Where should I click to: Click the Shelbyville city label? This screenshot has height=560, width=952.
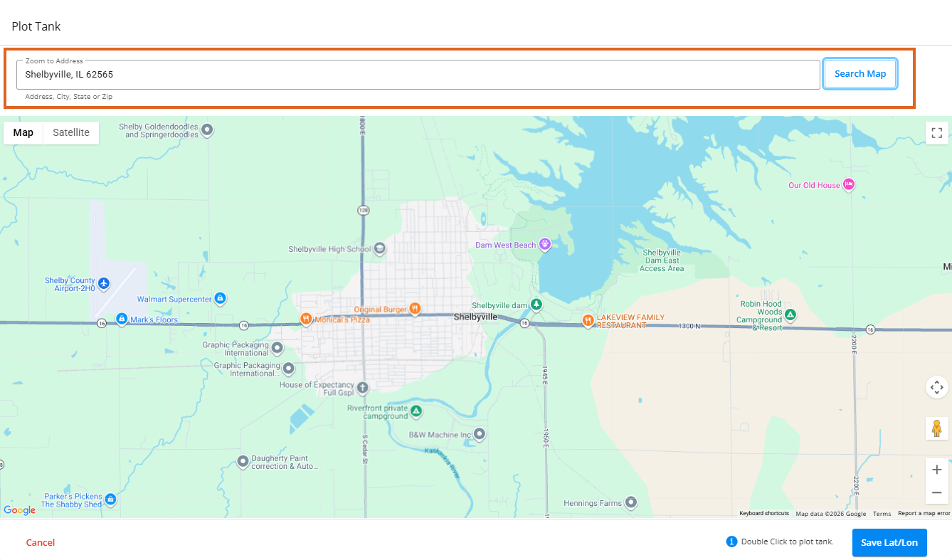tap(476, 317)
